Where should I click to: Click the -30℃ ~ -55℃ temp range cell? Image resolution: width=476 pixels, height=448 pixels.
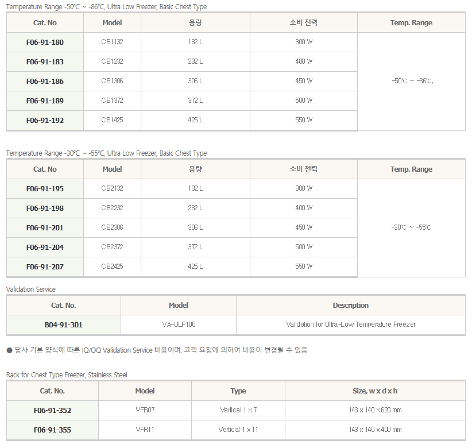pos(411,227)
